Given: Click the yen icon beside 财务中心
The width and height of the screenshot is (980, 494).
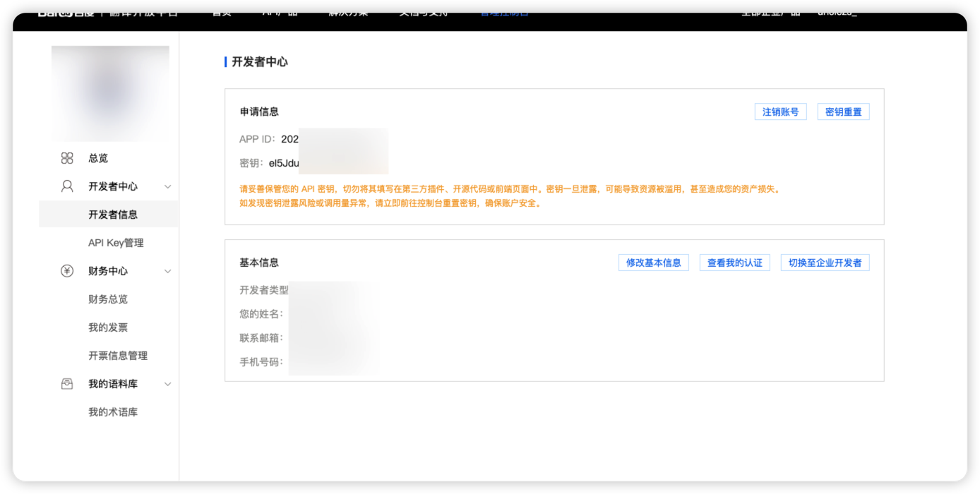Looking at the screenshot, I should (67, 271).
